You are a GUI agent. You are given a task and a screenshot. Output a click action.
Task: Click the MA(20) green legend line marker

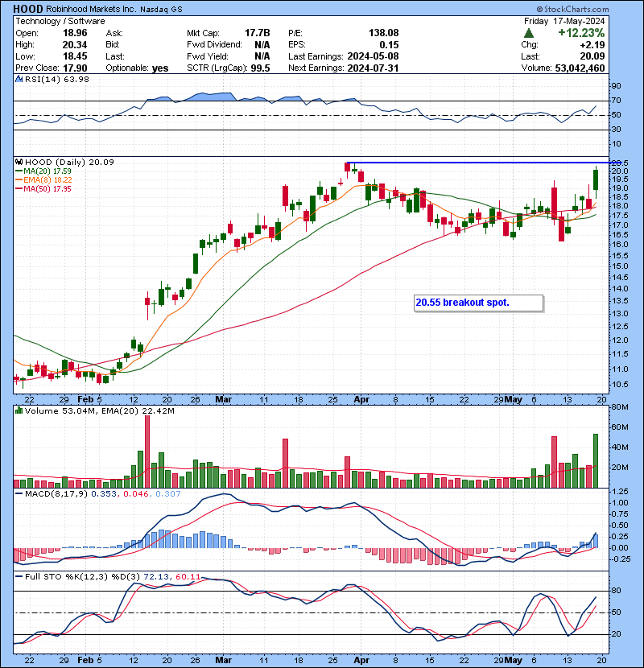tap(19, 171)
